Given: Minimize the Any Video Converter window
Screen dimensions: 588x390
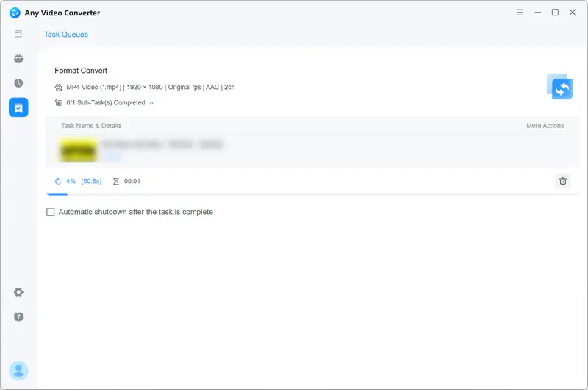Looking at the screenshot, I should click(537, 13).
